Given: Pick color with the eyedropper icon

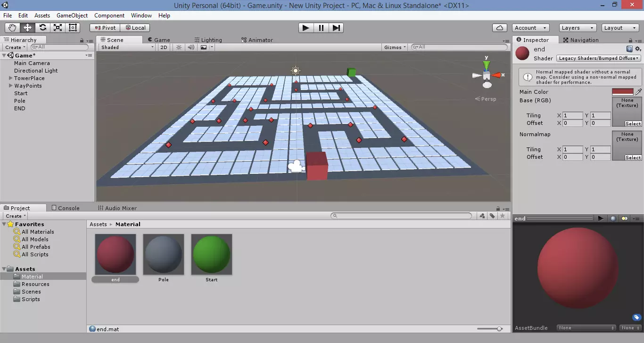Looking at the screenshot, I should tap(639, 92).
